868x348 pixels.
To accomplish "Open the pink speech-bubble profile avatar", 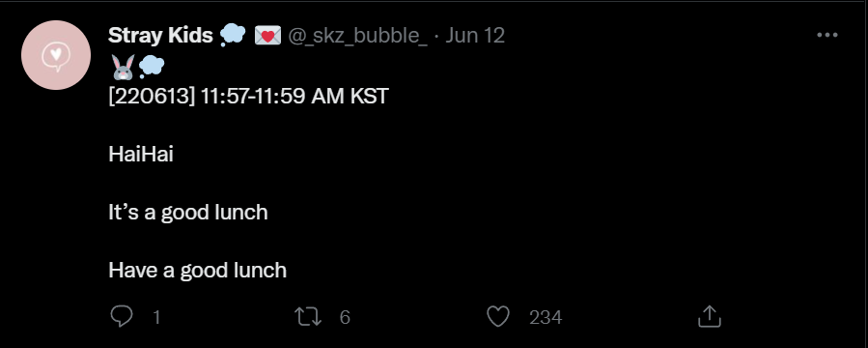I will 56,55.
